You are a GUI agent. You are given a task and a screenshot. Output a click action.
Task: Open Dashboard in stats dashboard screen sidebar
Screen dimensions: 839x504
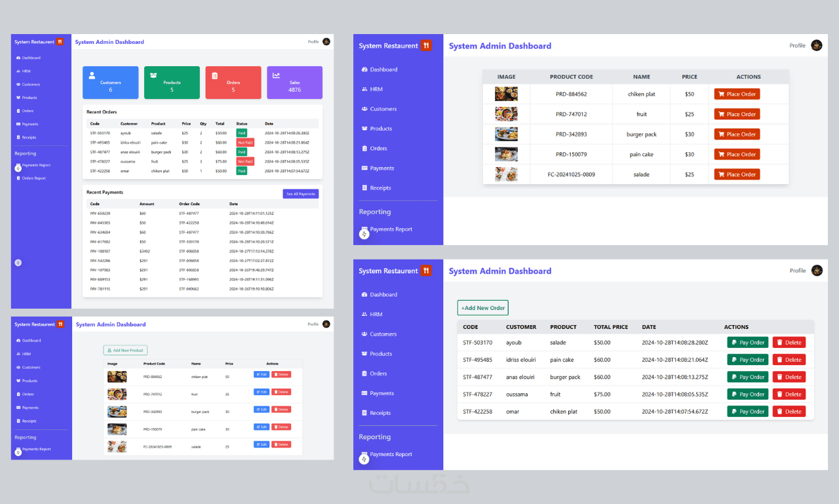(28, 58)
